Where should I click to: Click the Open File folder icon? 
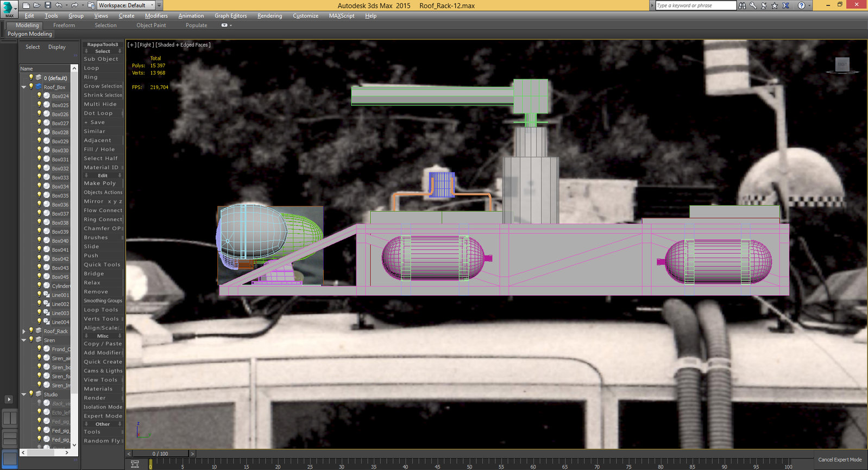tap(37, 5)
